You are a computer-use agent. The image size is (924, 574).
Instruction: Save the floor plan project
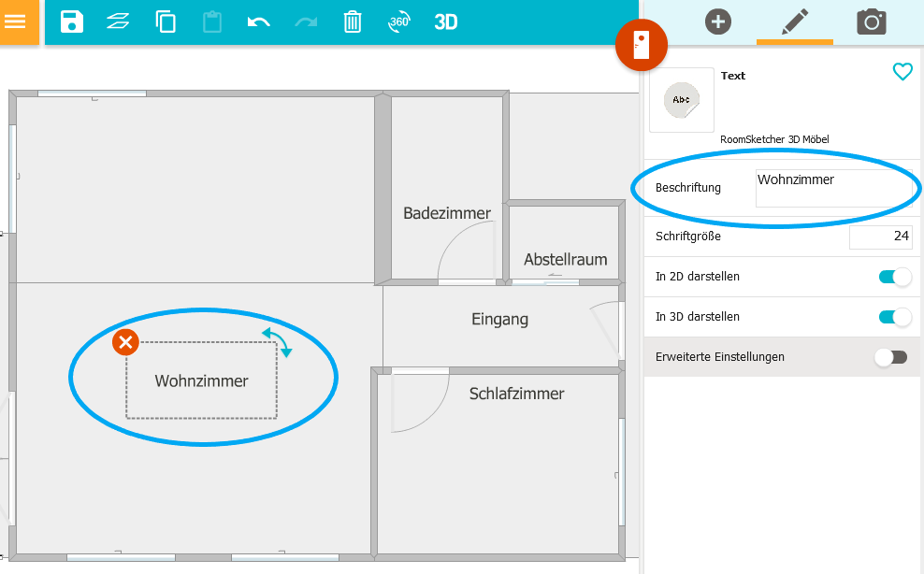pyautogui.click(x=72, y=22)
